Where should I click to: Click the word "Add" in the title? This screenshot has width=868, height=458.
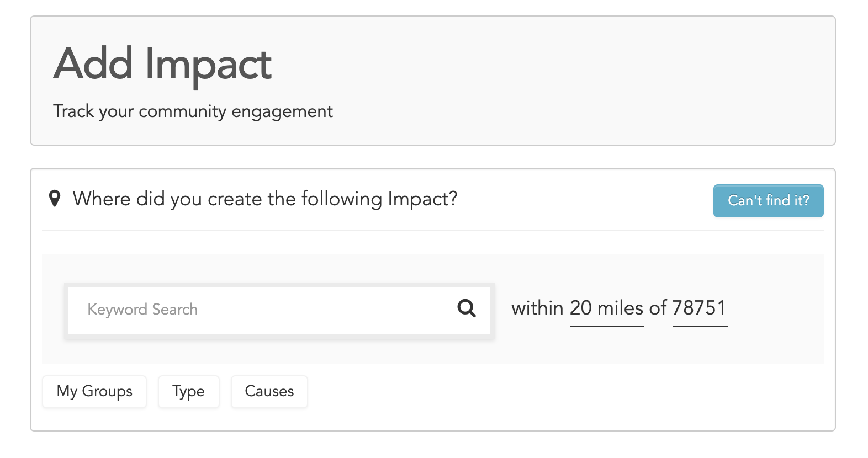(93, 63)
